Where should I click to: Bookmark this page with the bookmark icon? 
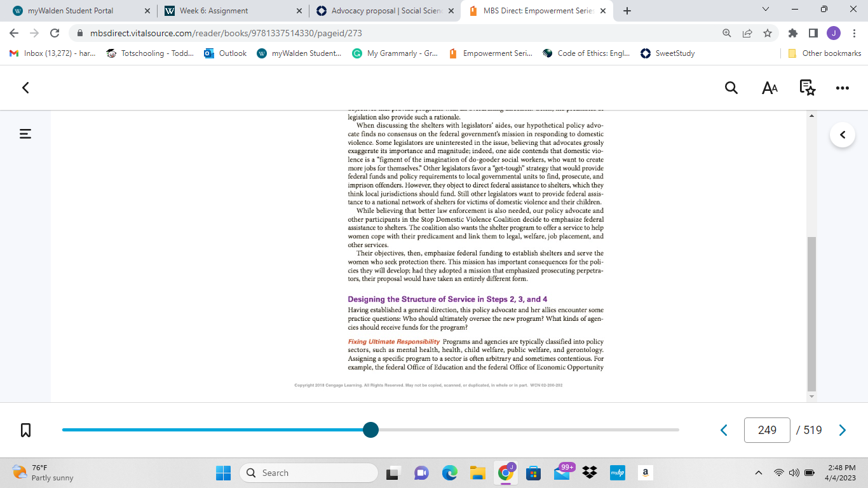(25, 430)
